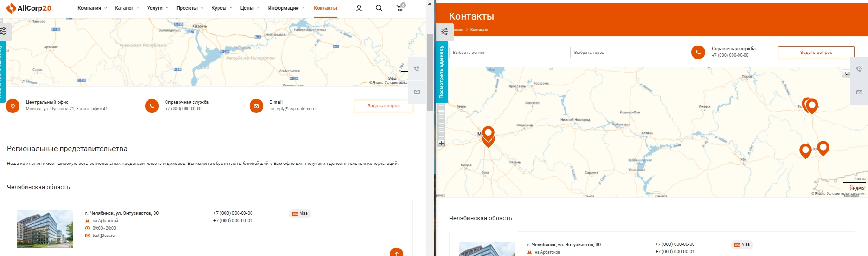Click Челябинская область heading in right window
The height and width of the screenshot is (256, 868).
(x=480, y=218)
